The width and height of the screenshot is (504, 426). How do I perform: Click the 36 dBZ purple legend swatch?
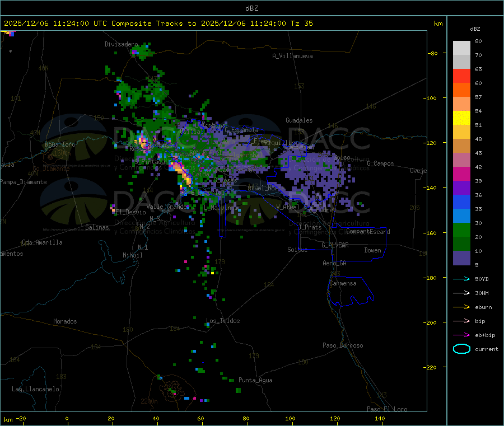pyautogui.click(x=461, y=188)
